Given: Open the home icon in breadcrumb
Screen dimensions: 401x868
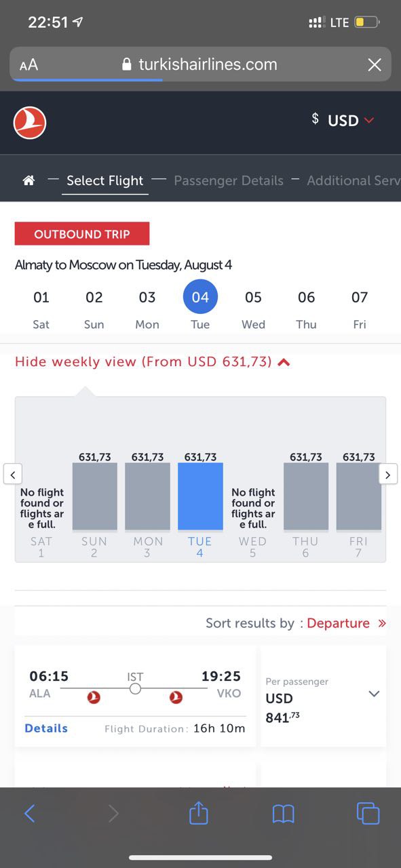Looking at the screenshot, I should tap(28, 180).
